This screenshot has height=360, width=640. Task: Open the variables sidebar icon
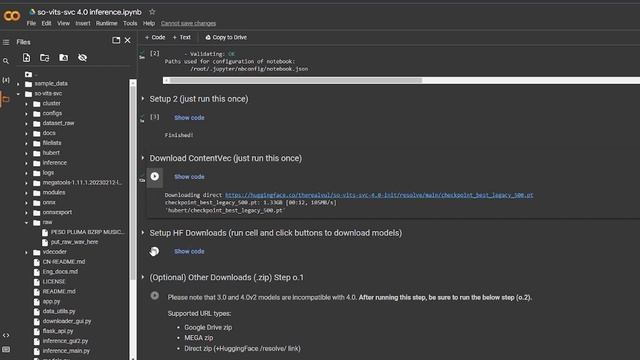click(6, 80)
